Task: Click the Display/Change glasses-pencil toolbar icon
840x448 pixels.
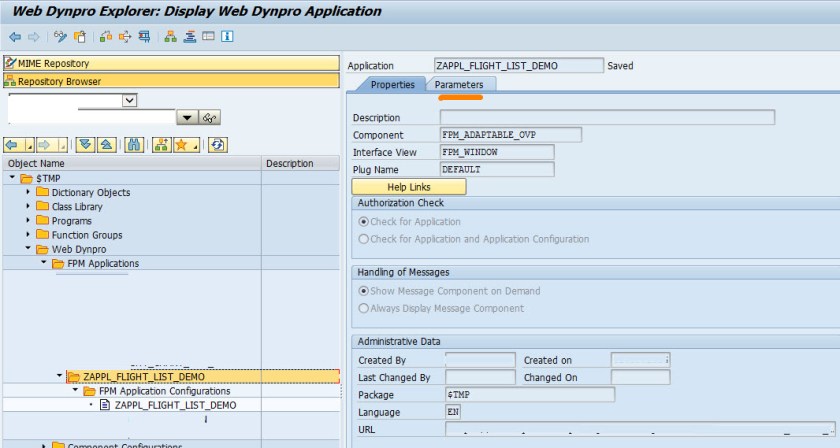Action: (60, 37)
